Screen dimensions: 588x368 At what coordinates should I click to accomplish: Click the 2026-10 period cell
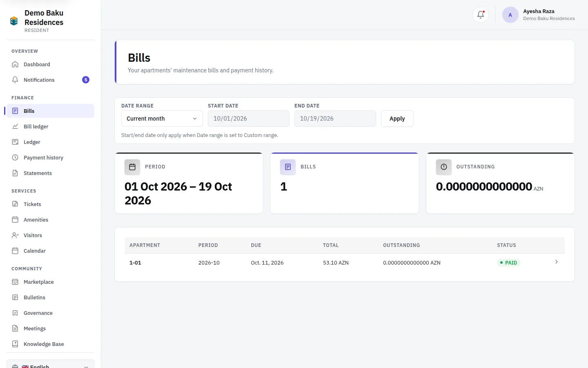(209, 263)
